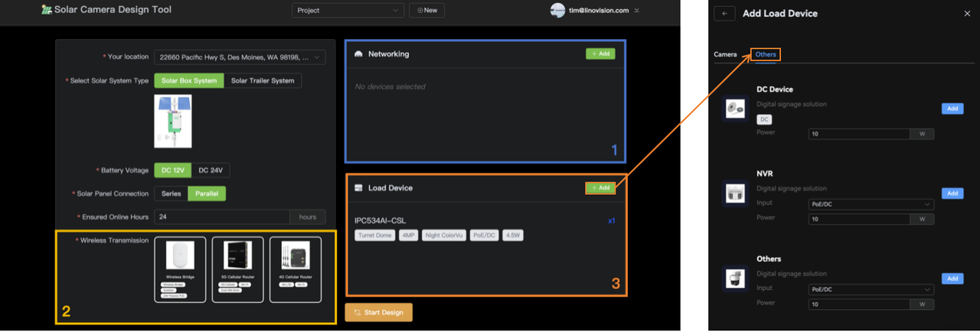The height and width of the screenshot is (332, 980).
Task: Open the Project dropdown
Action: pyautogui.click(x=348, y=10)
